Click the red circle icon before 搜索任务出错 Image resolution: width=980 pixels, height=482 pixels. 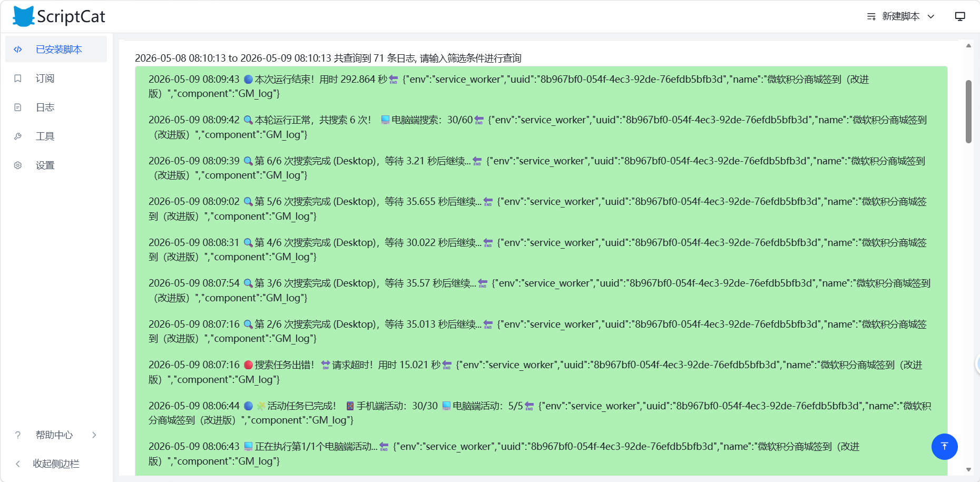tap(248, 365)
